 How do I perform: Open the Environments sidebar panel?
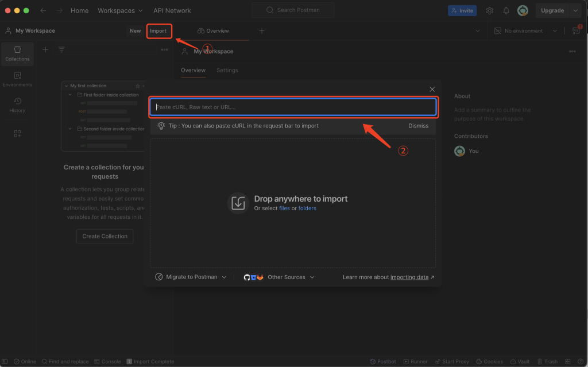pos(17,80)
